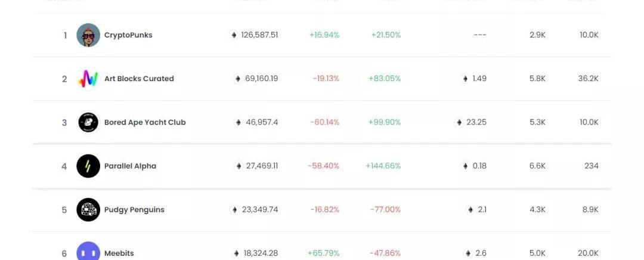The height and width of the screenshot is (260, 644).
Task: Click the Ethereum icon beside 126,587.51
Action: point(234,35)
